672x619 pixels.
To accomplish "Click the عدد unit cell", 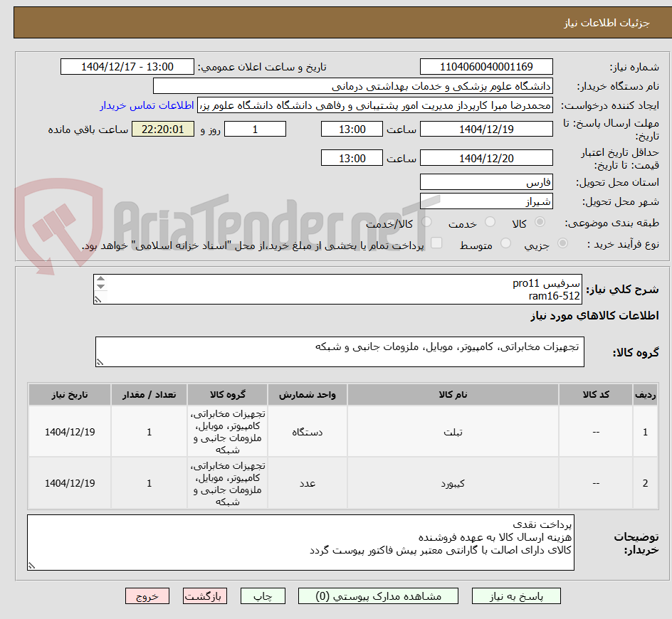I will click(308, 484).
